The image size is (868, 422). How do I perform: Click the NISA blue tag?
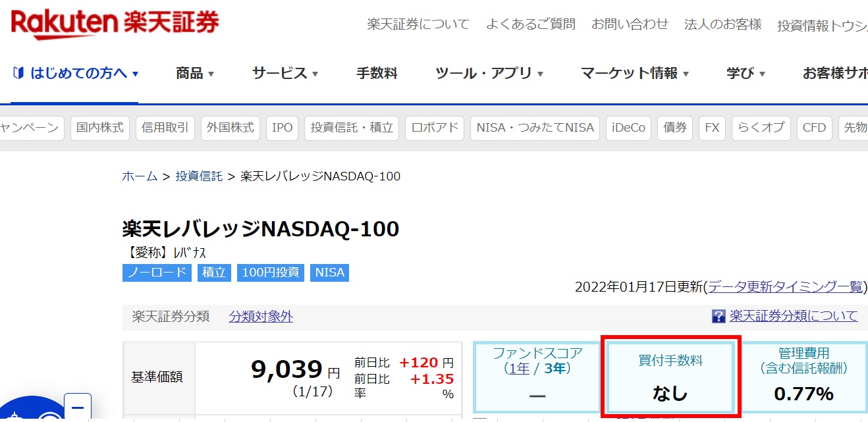tap(329, 273)
